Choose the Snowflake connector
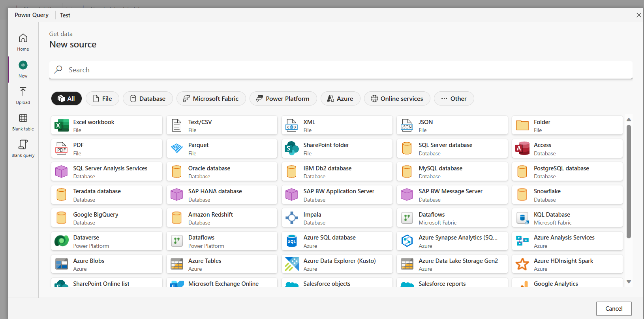644x319 pixels. [567, 194]
